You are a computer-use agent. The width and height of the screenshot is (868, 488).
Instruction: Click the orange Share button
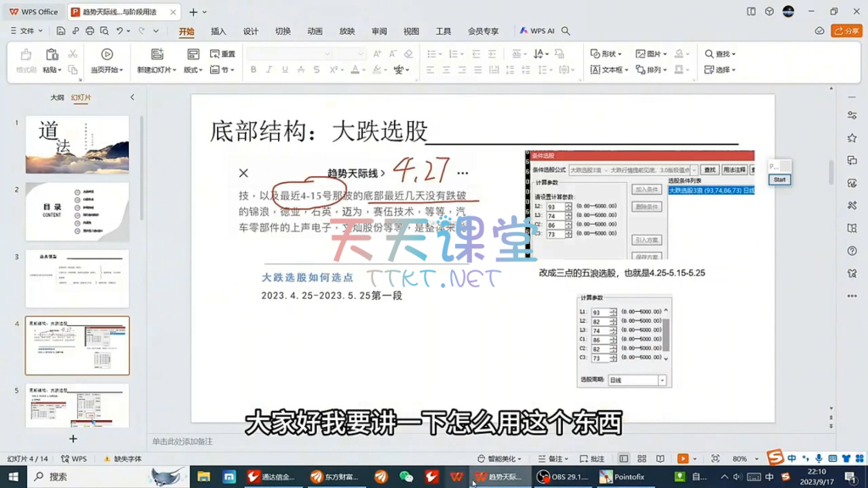(845, 31)
